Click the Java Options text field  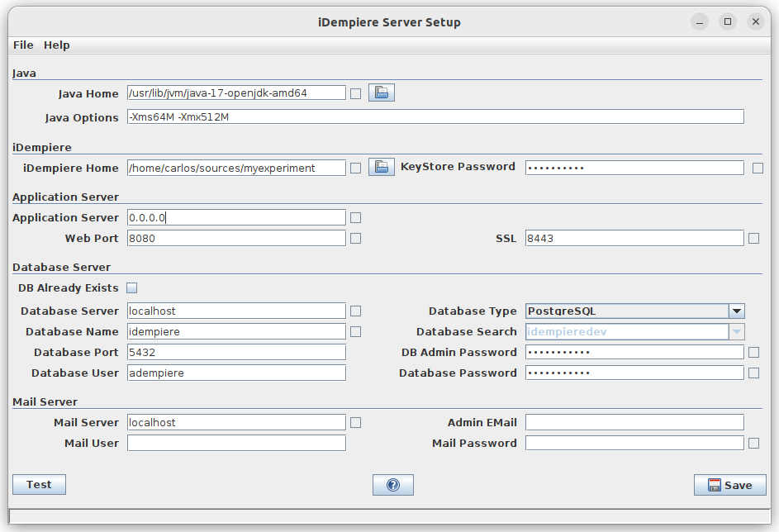tap(435, 117)
